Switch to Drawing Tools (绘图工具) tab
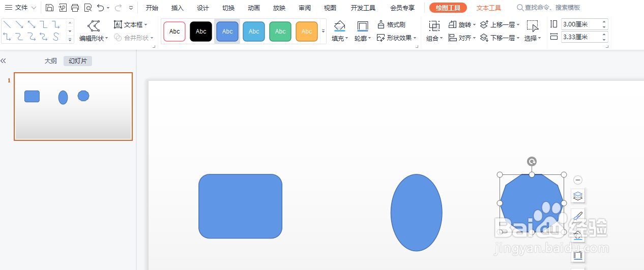This screenshot has width=644, height=270. pos(448,8)
